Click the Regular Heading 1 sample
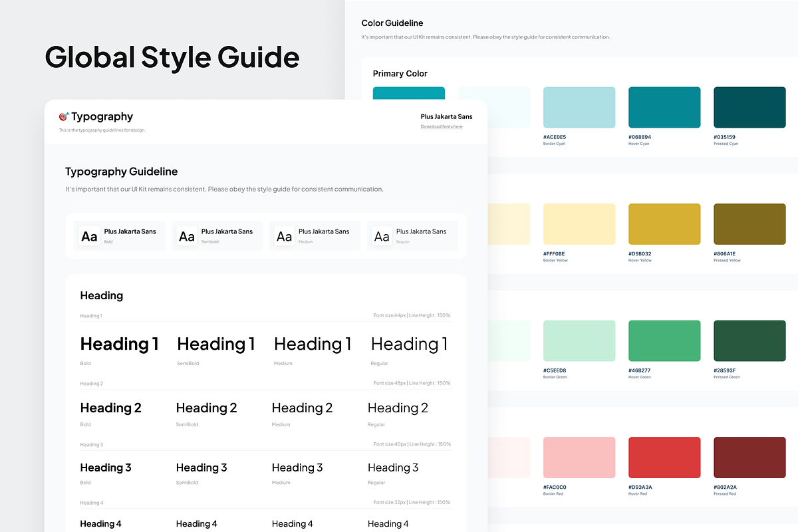Viewport: 798px width, 532px height. click(x=410, y=344)
